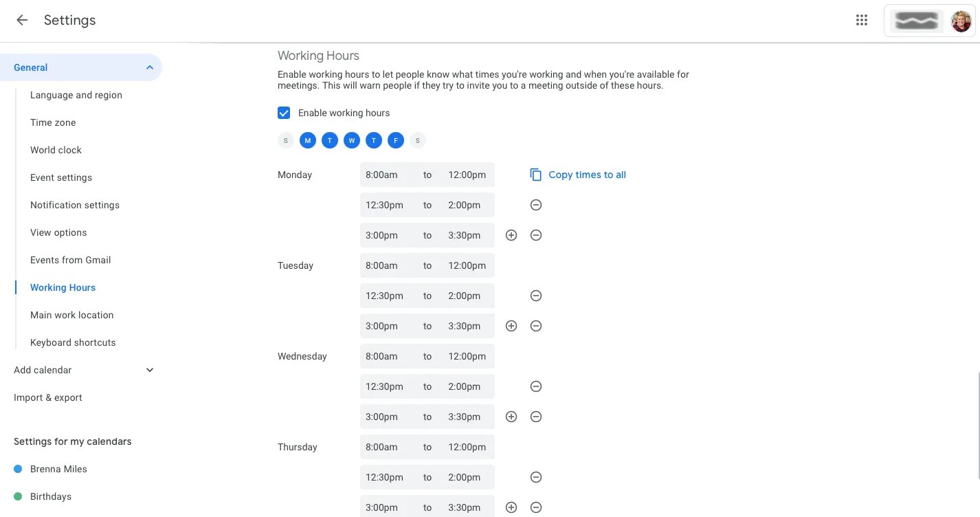Toggle Friday in the working days row
980x517 pixels.
[x=396, y=141]
